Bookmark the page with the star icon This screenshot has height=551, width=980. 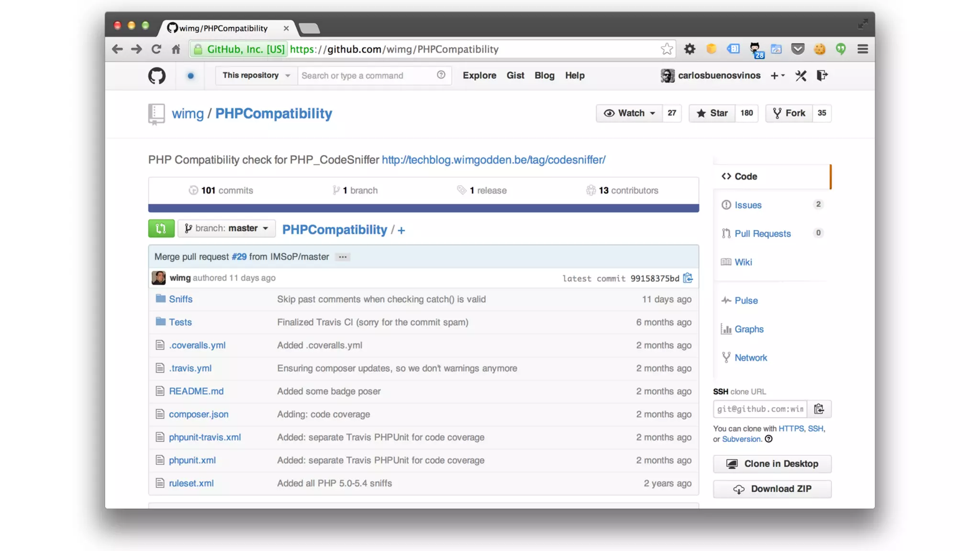pos(667,49)
